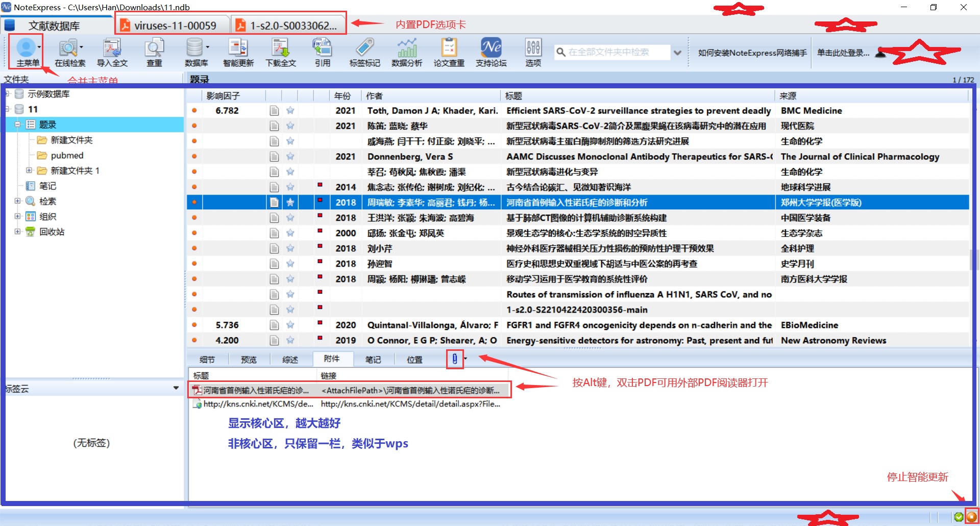Image resolution: width=980 pixels, height=526 pixels.
Task: Toggle star for 孙迎智 row
Action: click(x=290, y=264)
